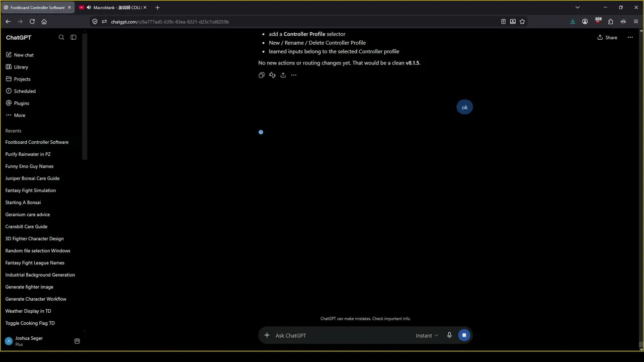Open the 3D Fighter Character Design chat
Screen dimensions: 644x362
[35, 239]
